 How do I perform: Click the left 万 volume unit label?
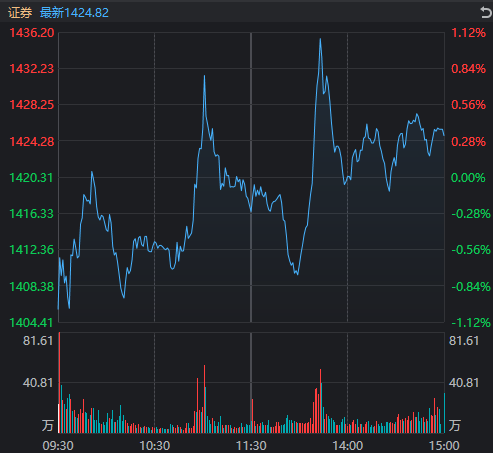47,426
